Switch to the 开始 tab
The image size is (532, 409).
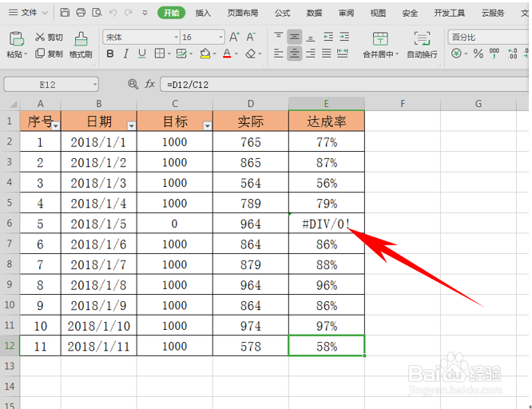pos(171,13)
